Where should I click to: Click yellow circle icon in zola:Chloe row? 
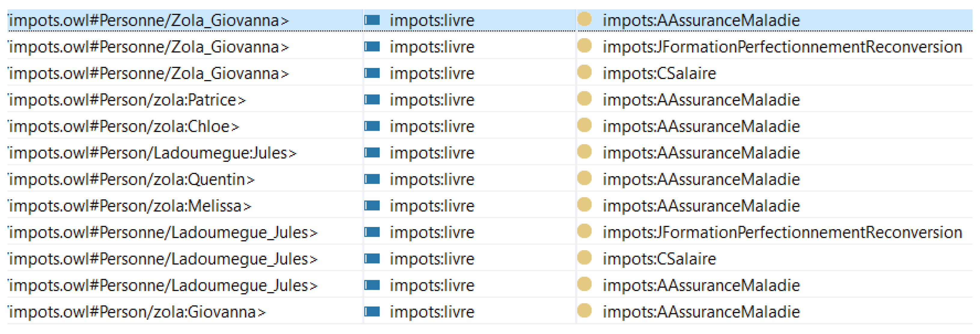tap(584, 126)
